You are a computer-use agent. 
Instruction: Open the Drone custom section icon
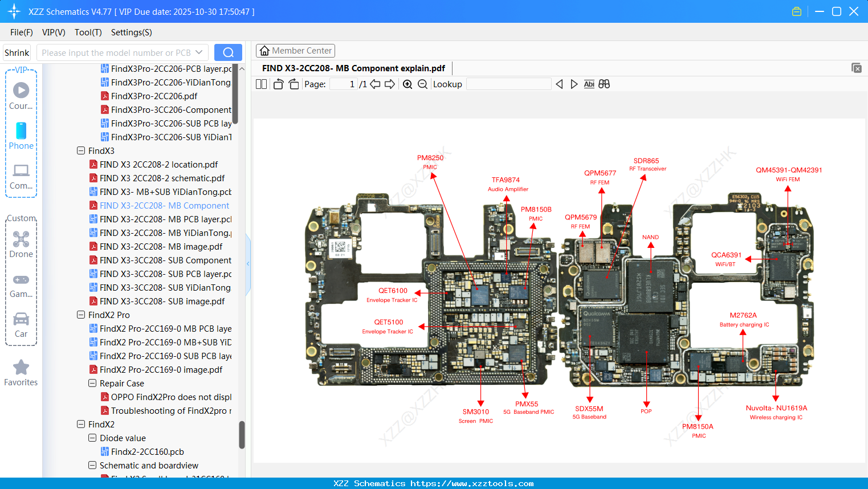click(21, 239)
